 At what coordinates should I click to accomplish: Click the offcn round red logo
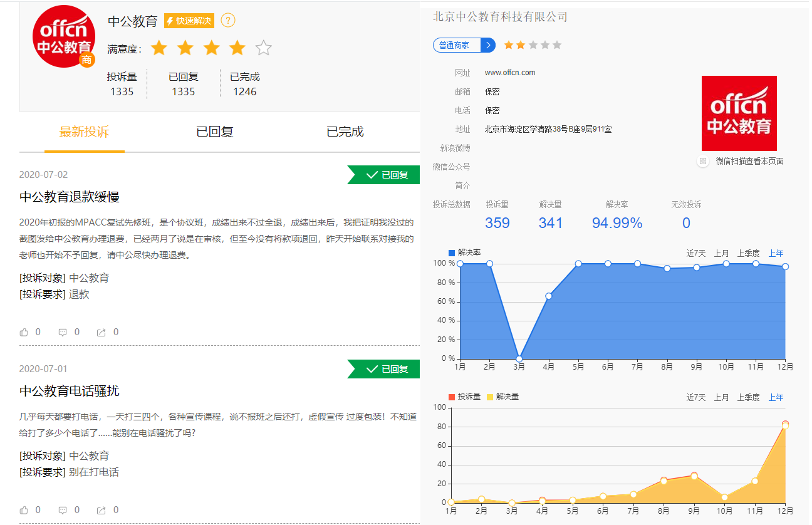pos(63,36)
